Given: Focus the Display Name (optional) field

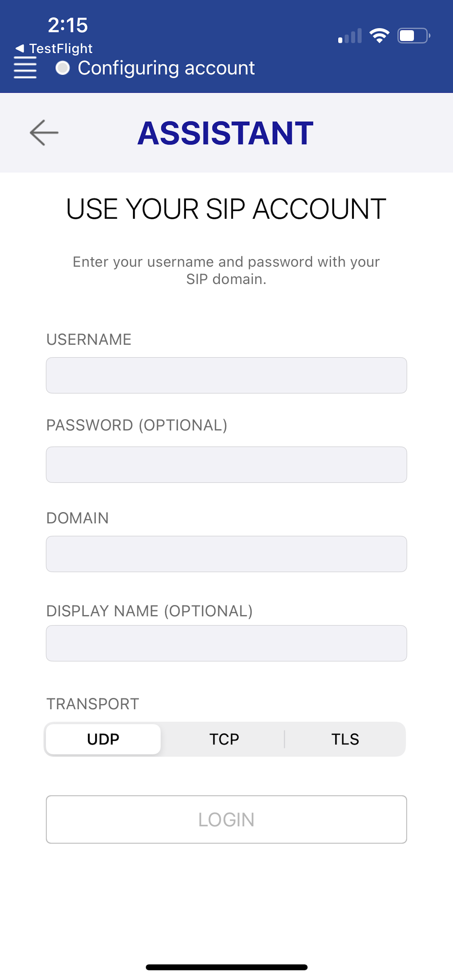Looking at the screenshot, I should (226, 643).
